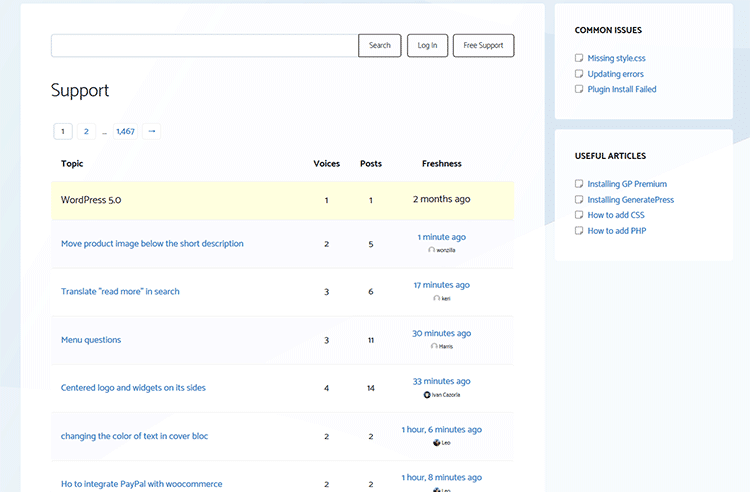750x492 pixels.
Task: Open the Installing GP Premium article
Action: click(627, 184)
